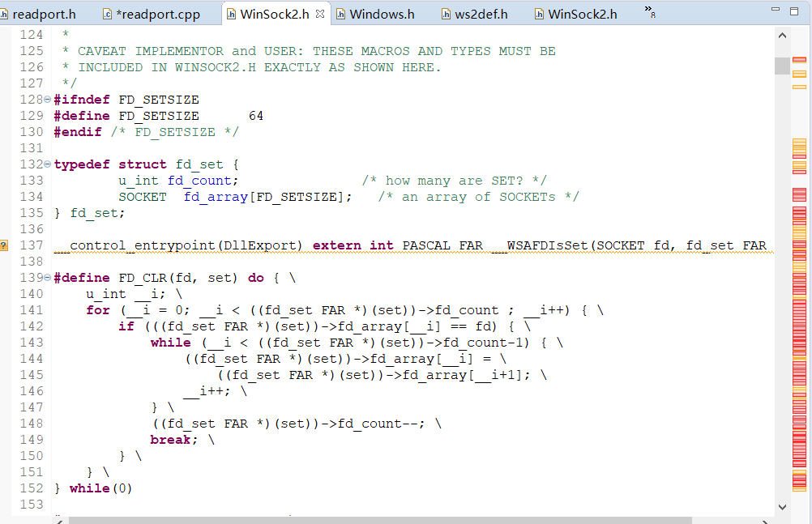Close the active WinSock2.h editor tab
The width and height of the screenshot is (812, 524).
320,14
